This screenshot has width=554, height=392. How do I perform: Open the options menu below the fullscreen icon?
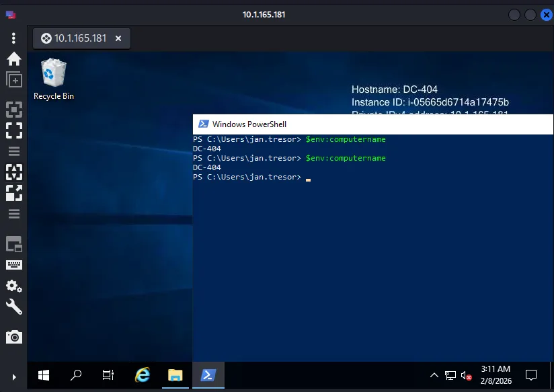[13, 151]
